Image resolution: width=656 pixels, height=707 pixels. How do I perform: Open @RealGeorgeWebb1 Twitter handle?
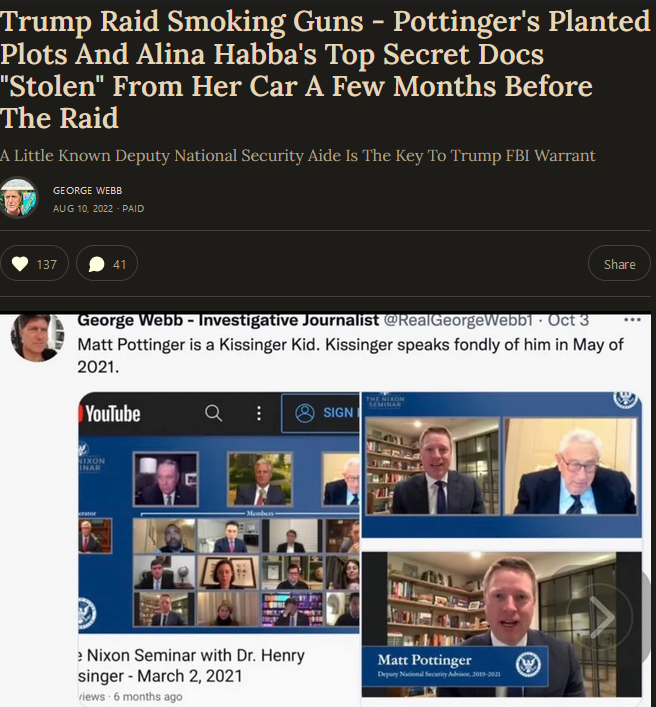[x=459, y=320]
